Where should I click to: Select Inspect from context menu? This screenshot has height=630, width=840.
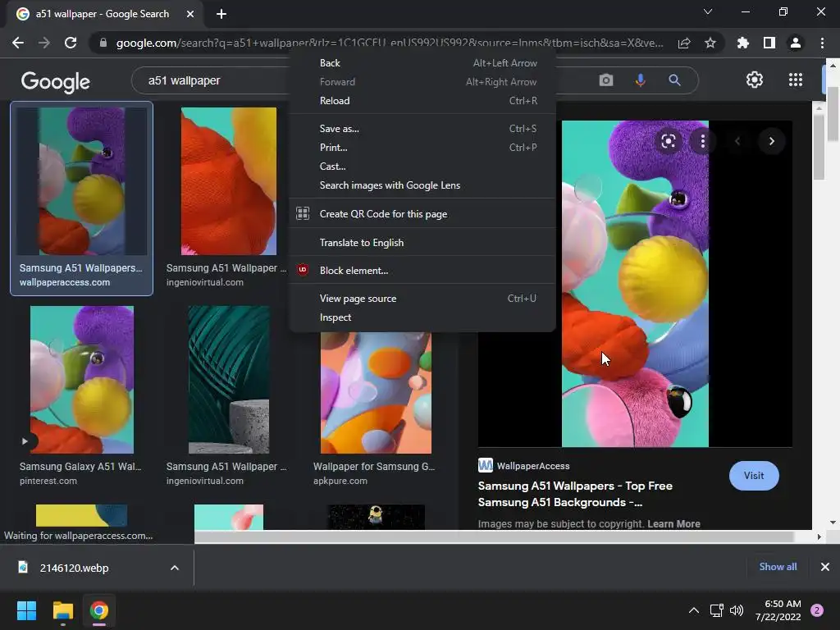point(422,317)
